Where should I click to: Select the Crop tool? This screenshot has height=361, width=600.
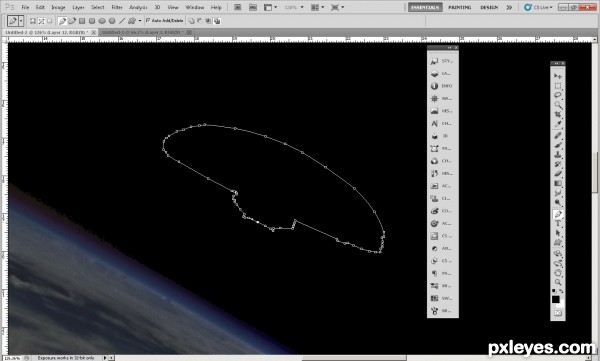[558, 114]
